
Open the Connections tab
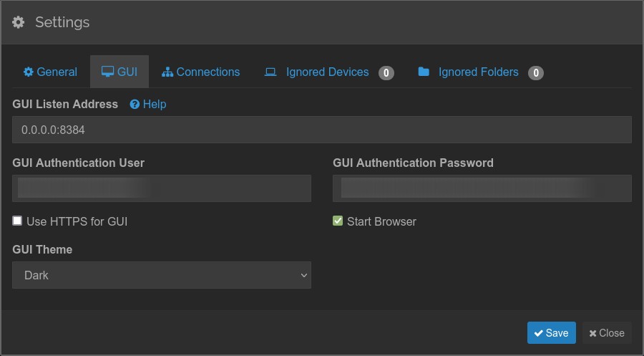point(201,72)
